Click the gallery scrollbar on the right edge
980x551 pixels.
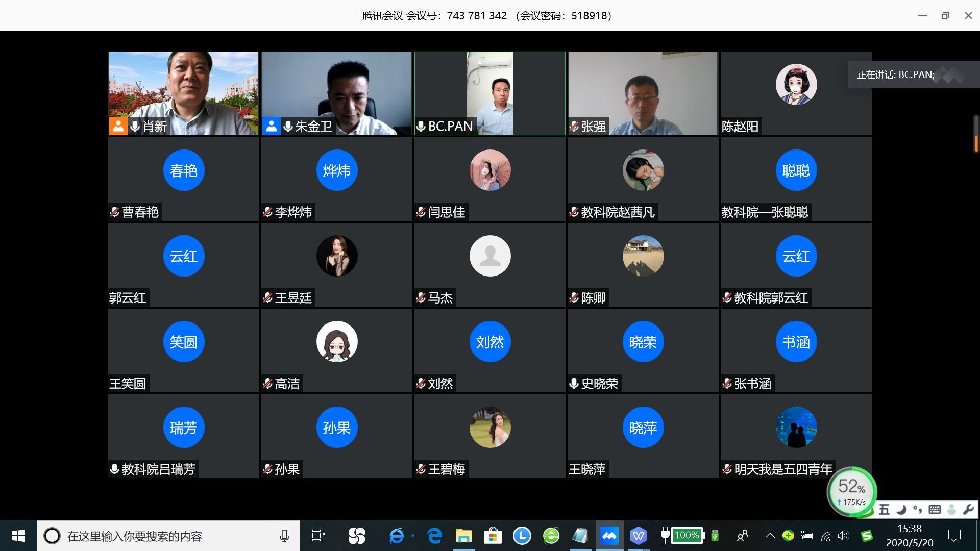[976, 134]
